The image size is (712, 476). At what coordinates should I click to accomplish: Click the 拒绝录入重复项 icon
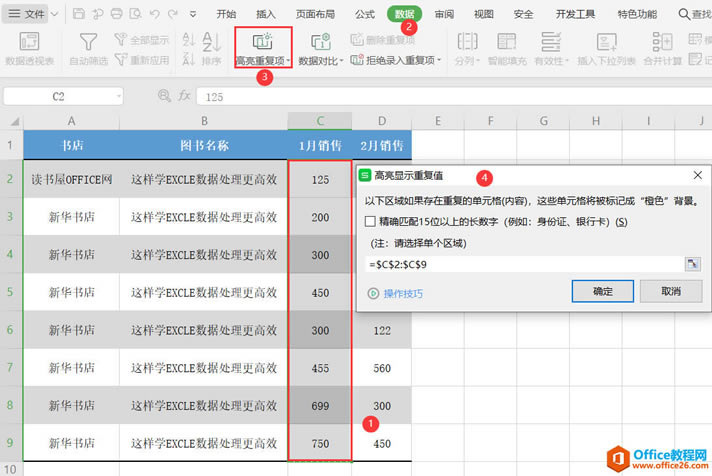(x=357, y=60)
